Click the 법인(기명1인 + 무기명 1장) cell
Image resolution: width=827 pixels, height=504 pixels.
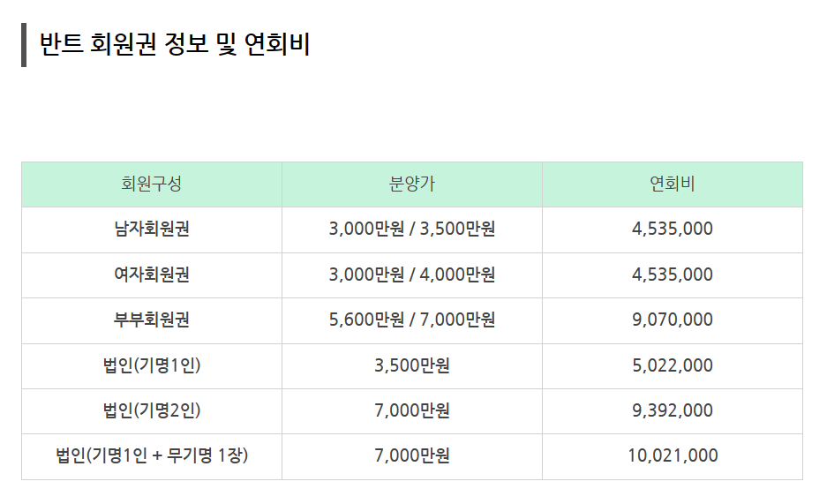pos(152,456)
